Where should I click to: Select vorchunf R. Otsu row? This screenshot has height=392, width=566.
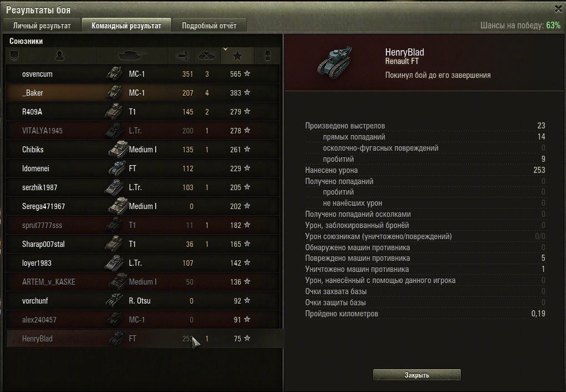(142, 301)
